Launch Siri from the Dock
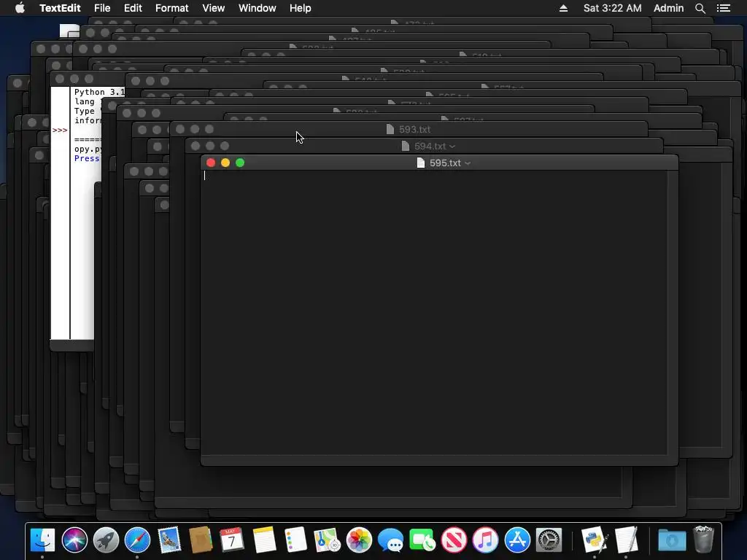The image size is (747, 560). coord(74,540)
